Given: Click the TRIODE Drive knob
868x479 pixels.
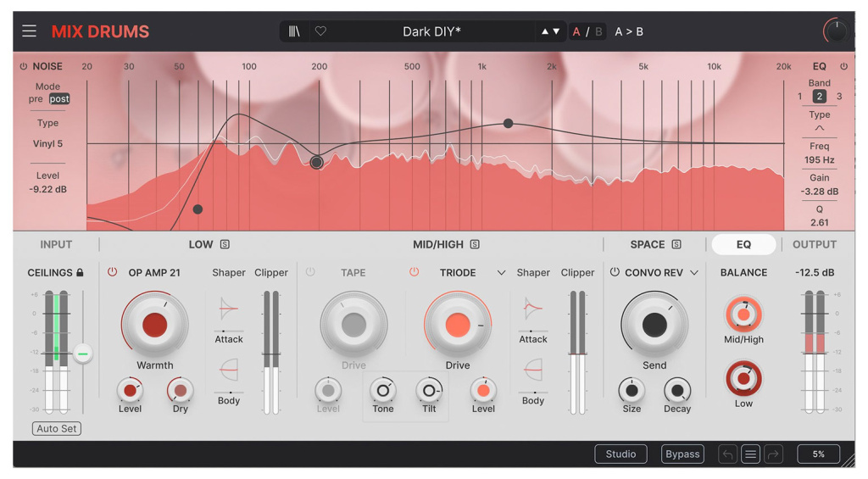Looking at the screenshot, I should pyautogui.click(x=458, y=325).
